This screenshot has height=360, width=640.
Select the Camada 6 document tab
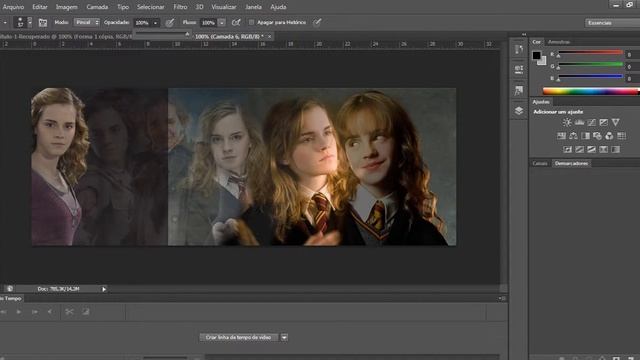point(229,36)
